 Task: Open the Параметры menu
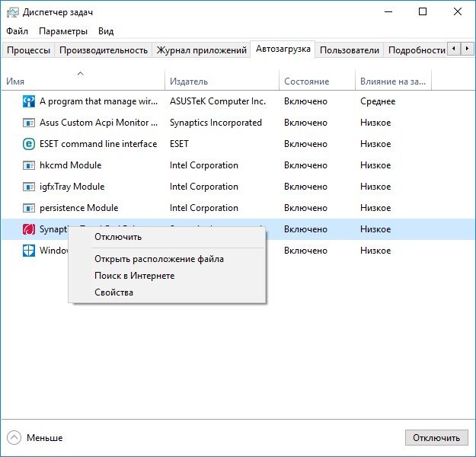(63, 31)
